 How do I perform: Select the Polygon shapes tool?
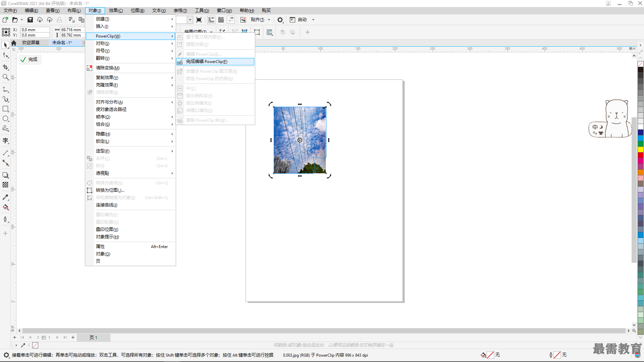click(5, 128)
